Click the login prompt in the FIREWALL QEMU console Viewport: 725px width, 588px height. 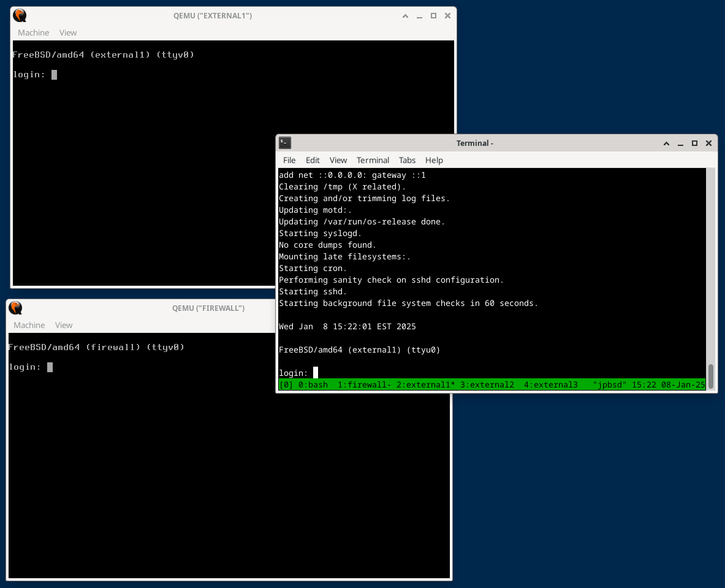25,367
